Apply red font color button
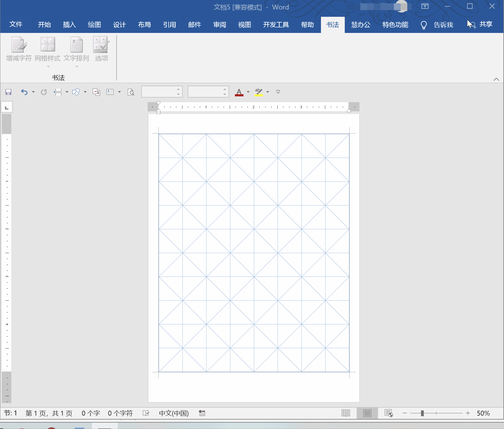Screen dimensions: 504x429 (x=239, y=92)
